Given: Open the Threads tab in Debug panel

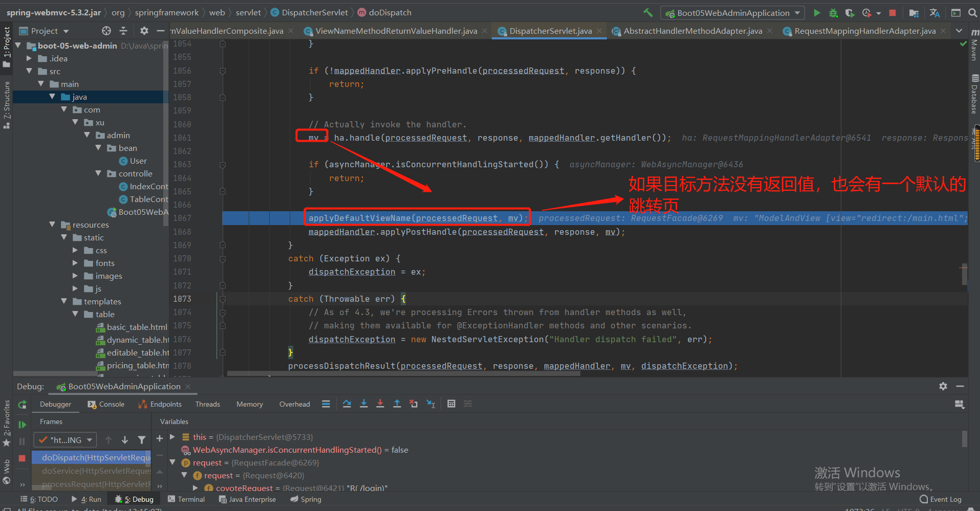Looking at the screenshot, I should [x=207, y=404].
